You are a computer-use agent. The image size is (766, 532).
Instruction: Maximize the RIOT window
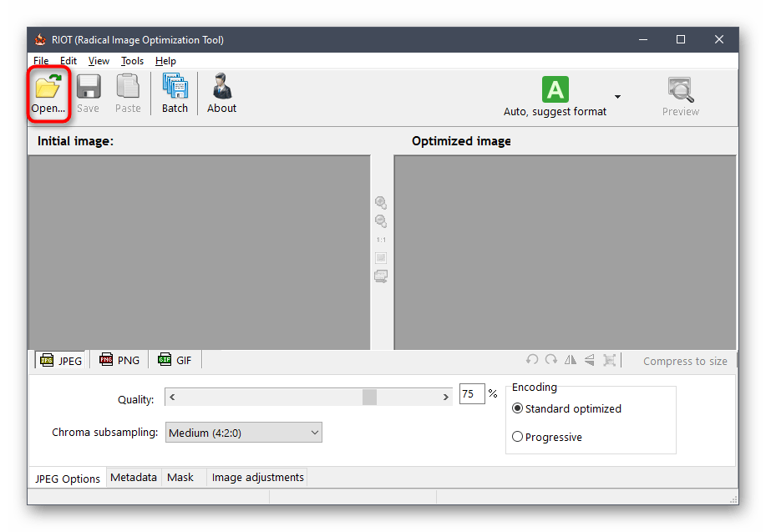681,39
